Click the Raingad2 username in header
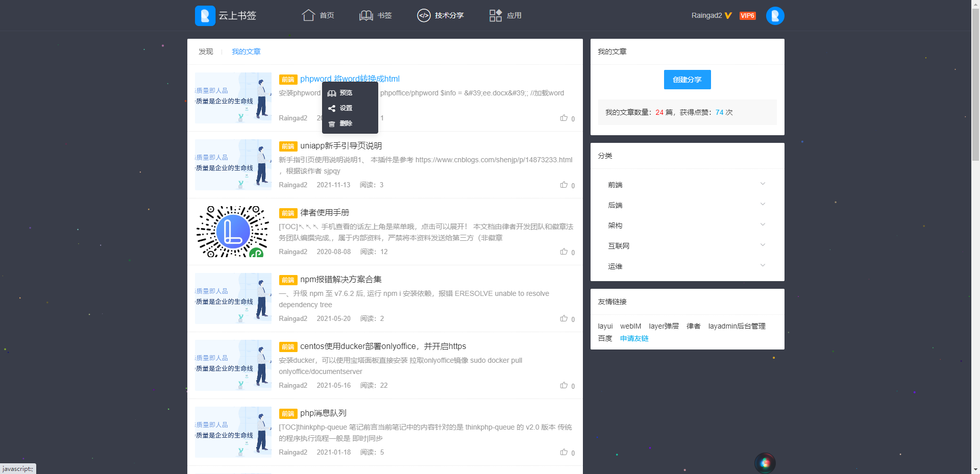The width and height of the screenshot is (980, 474). click(706, 16)
